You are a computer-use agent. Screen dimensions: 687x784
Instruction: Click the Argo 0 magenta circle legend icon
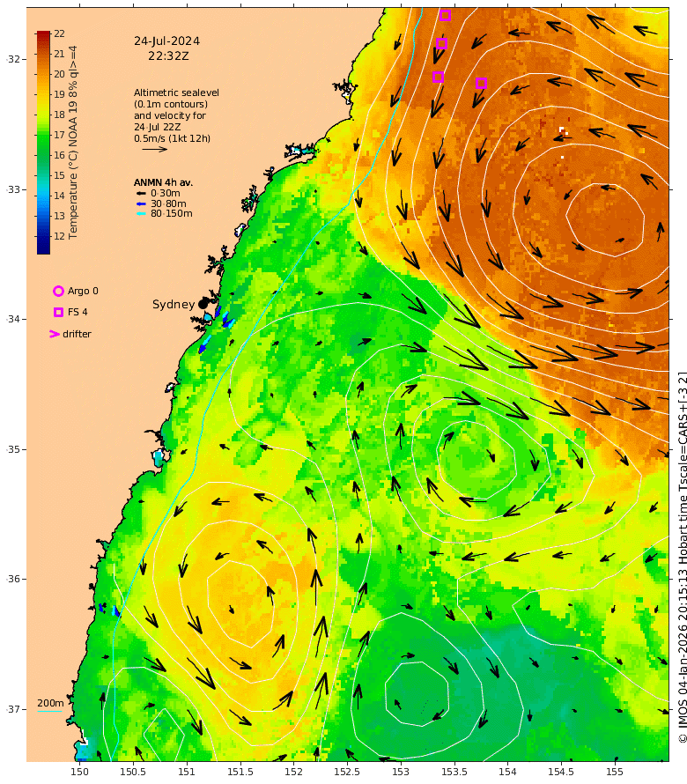click(x=58, y=291)
